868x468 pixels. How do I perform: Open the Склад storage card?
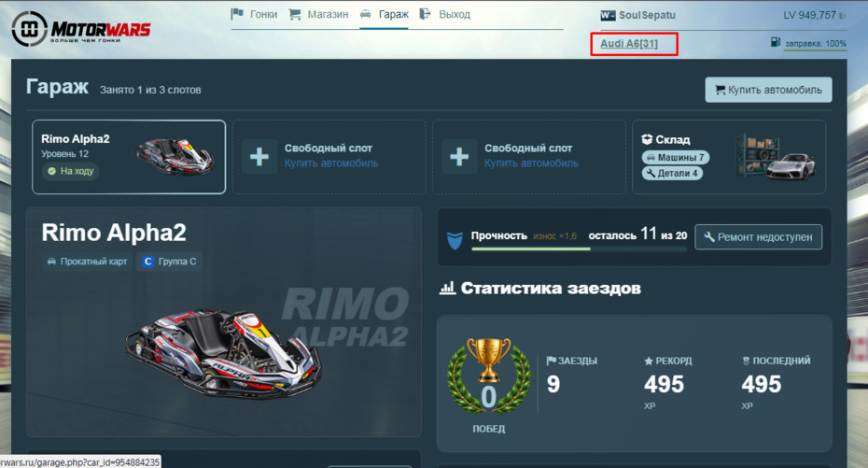tap(729, 157)
